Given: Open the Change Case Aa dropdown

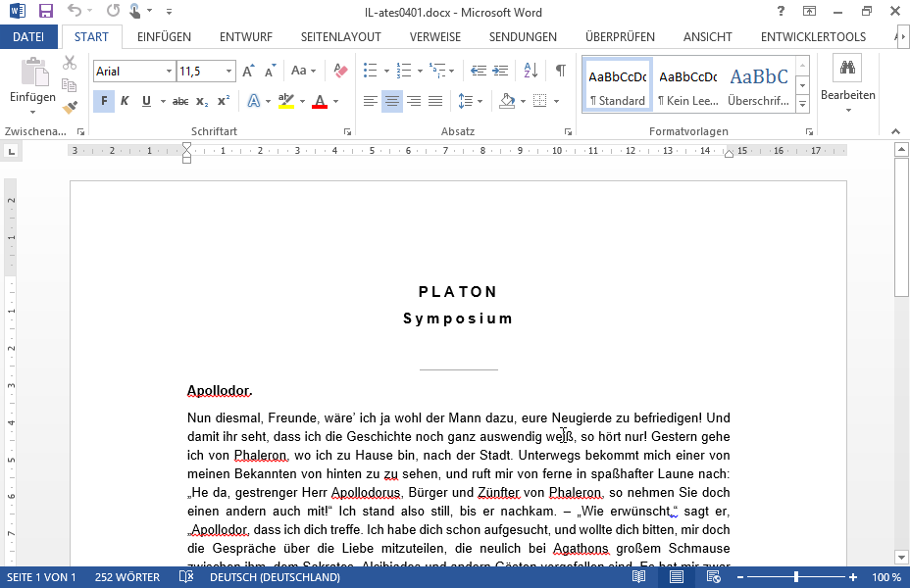Looking at the screenshot, I should 304,71.
